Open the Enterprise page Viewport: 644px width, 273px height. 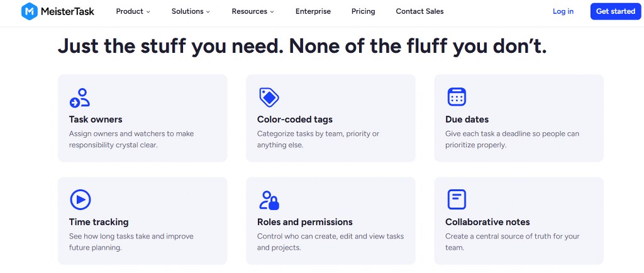coord(313,11)
